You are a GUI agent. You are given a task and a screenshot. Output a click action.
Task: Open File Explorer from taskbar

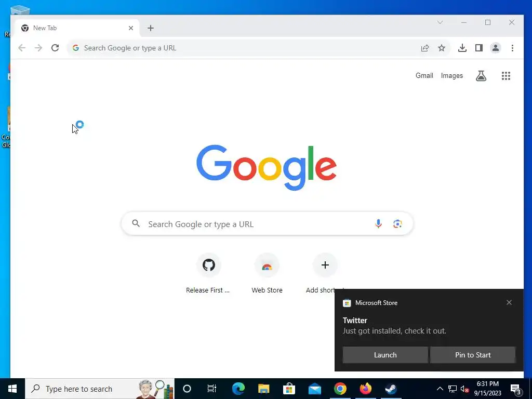263,389
